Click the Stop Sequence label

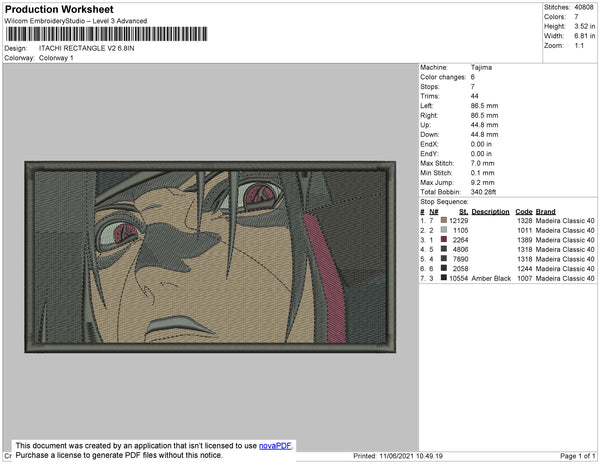(444, 202)
